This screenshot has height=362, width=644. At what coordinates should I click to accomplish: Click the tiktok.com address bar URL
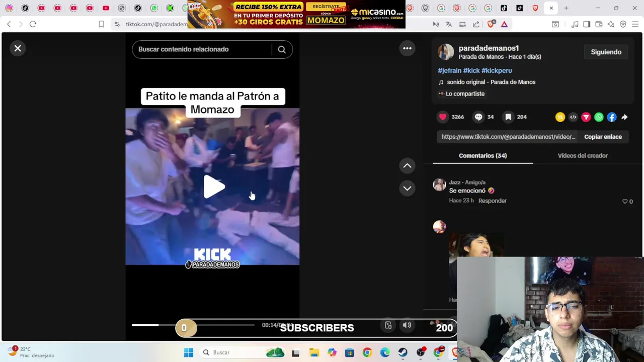[156, 24]
